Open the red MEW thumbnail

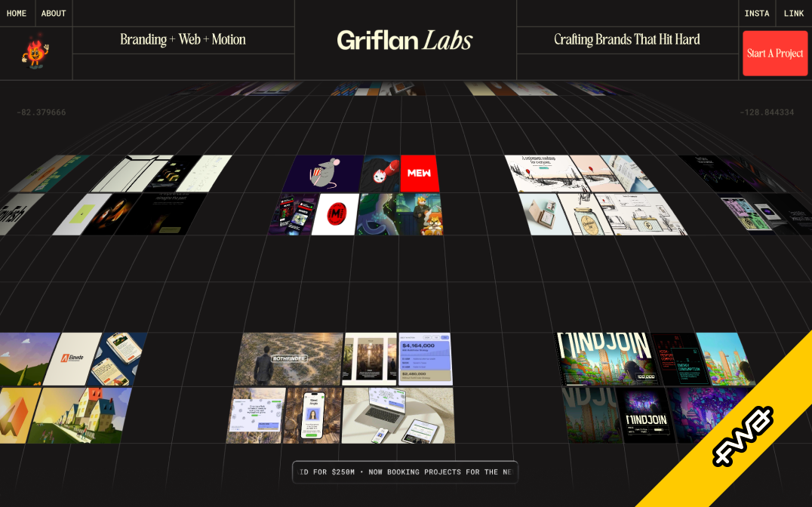pos(419,174)
